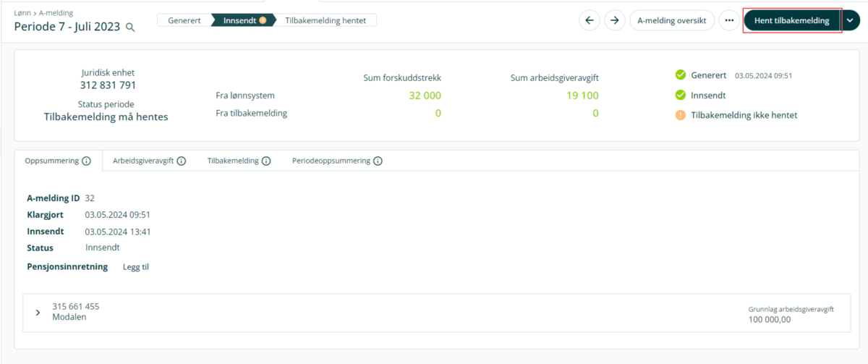Click Legg til for Pensjonsinnretning

(x=136, y=267)
